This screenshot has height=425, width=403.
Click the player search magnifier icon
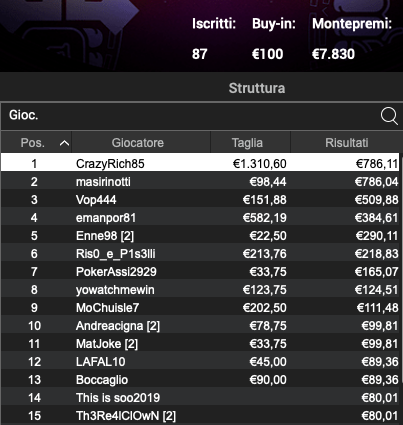(389, 116)
